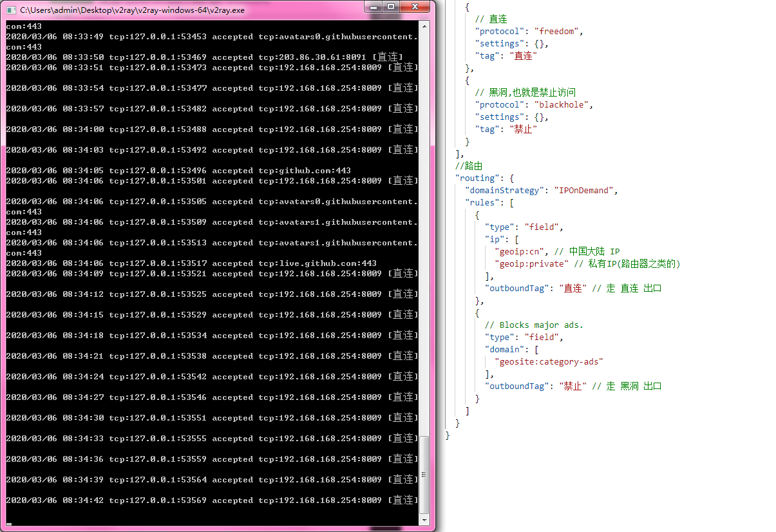Minimize the v2ray.exe console window

(x=374, y=6)
